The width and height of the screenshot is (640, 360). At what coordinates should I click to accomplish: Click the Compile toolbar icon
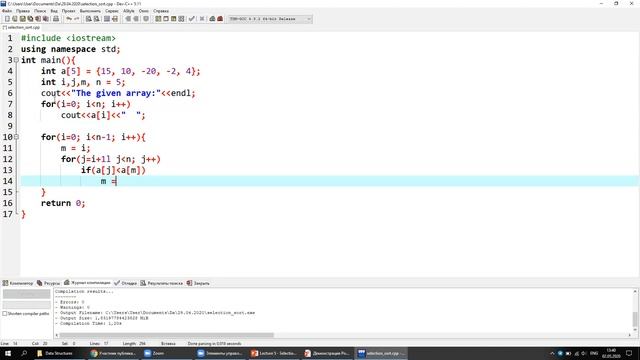tap(158, 19)
